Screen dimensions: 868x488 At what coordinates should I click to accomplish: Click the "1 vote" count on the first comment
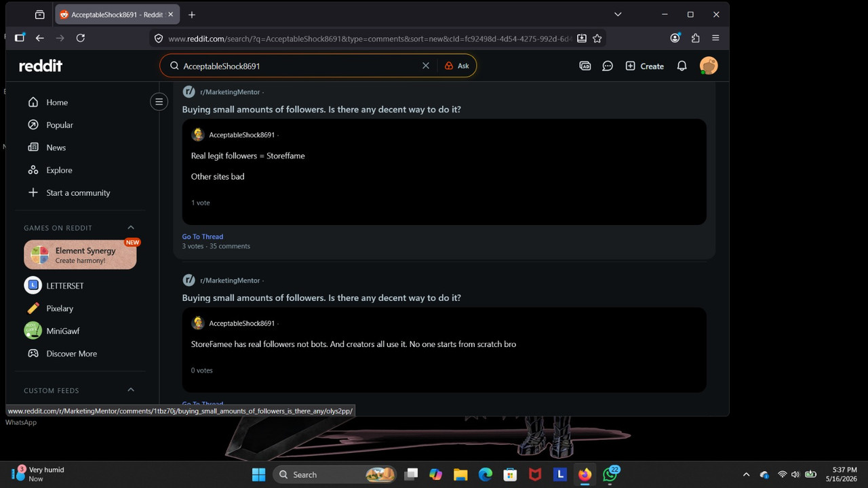point(201,203)
